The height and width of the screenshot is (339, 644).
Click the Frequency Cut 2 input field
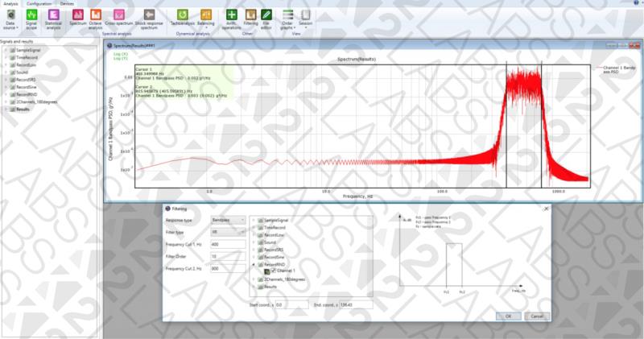(x=228, y=268)
